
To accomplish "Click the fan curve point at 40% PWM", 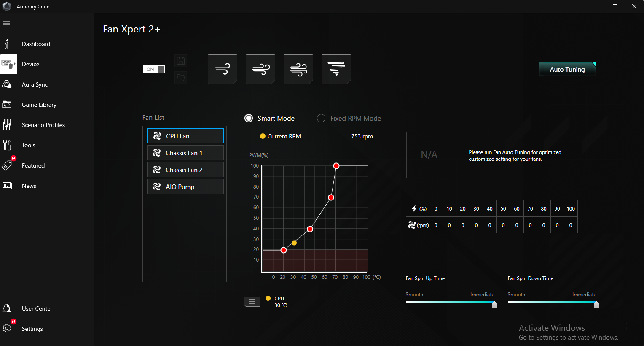I will click(x=310, y=229).
